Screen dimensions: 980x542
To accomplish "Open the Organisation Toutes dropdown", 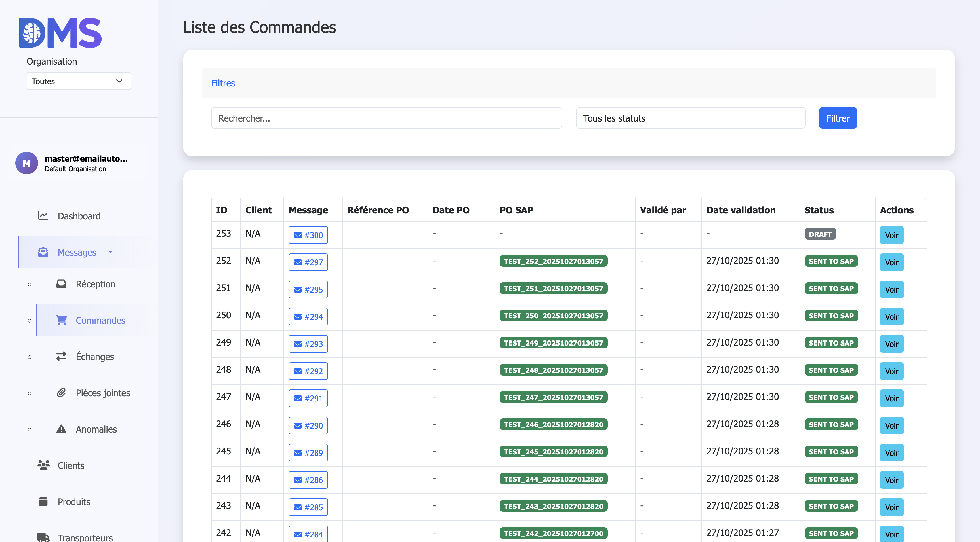I will [x=79, y=81].
